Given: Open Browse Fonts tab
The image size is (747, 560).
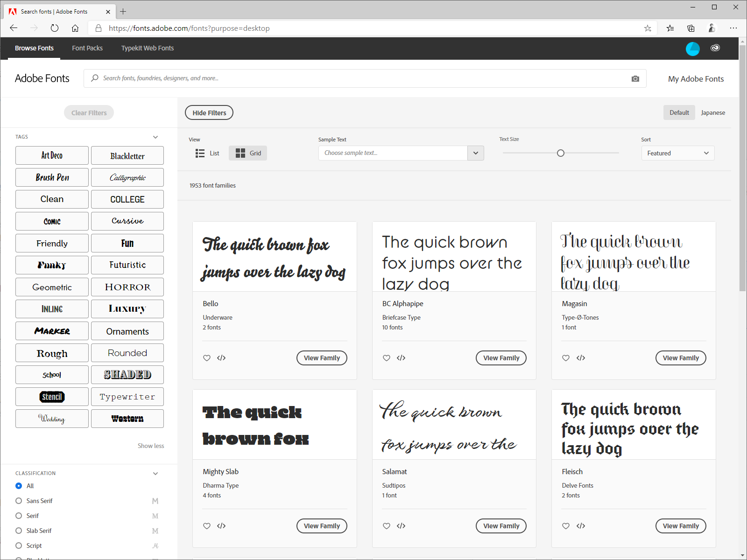Looking at the screenshot, I should (x=34, y=48).
